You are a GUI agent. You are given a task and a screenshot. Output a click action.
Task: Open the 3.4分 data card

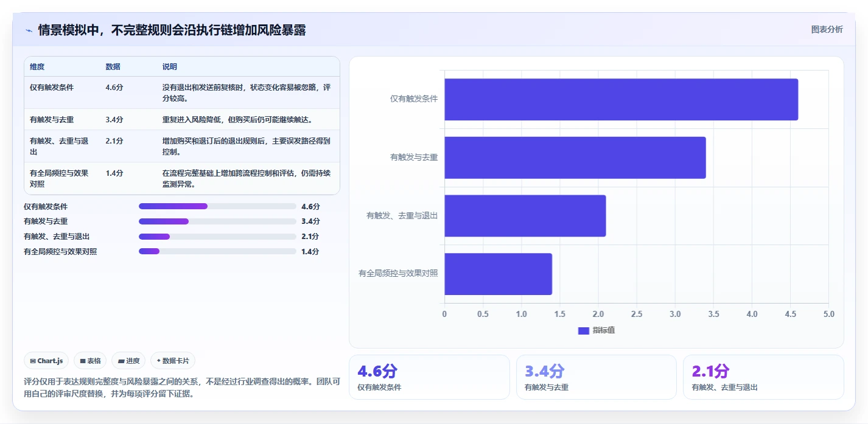(597, 377)
